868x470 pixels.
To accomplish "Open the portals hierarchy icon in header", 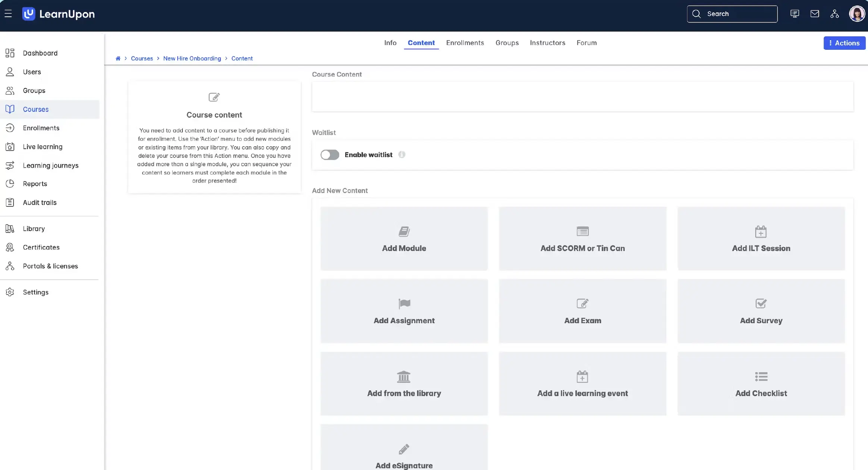I will point(834,14).
